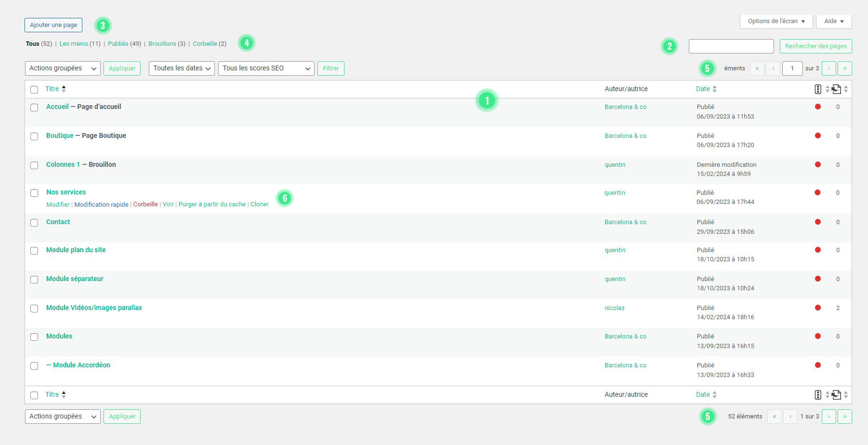The image size is (868, 445).
Task: Toggle the select-all checkbox in top header
Action: coord(34,90)
